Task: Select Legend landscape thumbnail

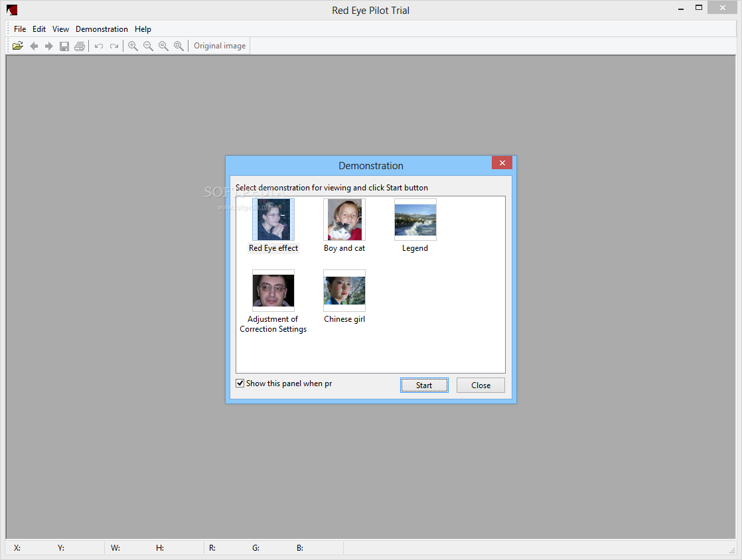Action: coord(415,220)
